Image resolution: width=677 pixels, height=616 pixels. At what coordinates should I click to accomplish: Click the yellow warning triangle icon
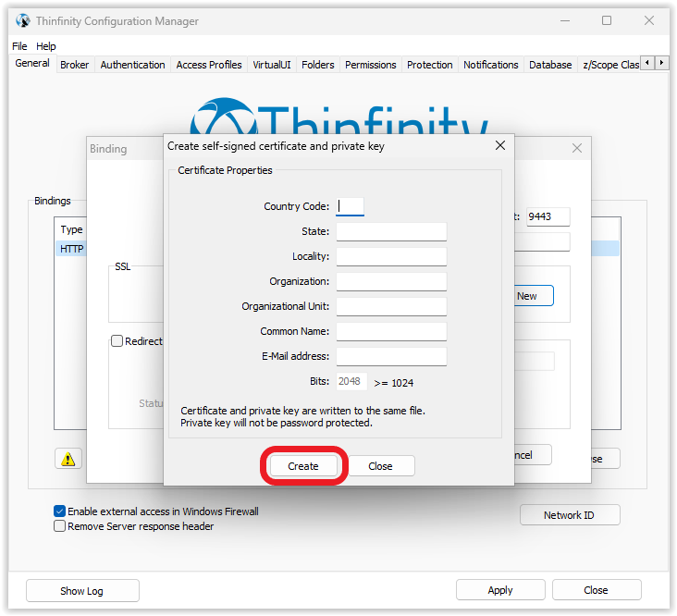click(68, 459)
